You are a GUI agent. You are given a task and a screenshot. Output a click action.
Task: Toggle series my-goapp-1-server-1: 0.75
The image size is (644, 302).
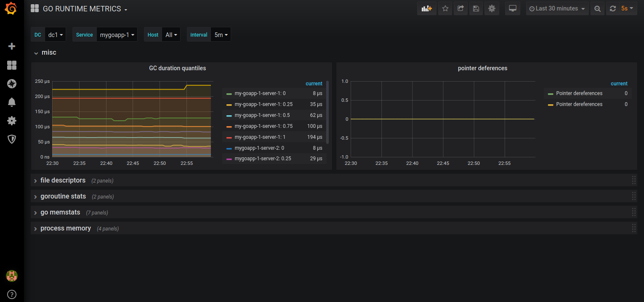click(x=263, y=126)
